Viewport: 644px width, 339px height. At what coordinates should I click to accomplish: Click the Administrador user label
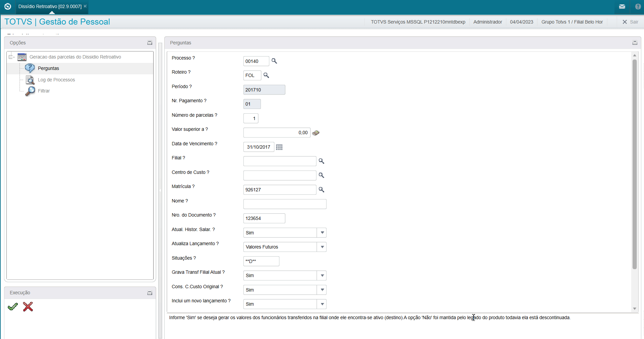click(x=487, y=22)
